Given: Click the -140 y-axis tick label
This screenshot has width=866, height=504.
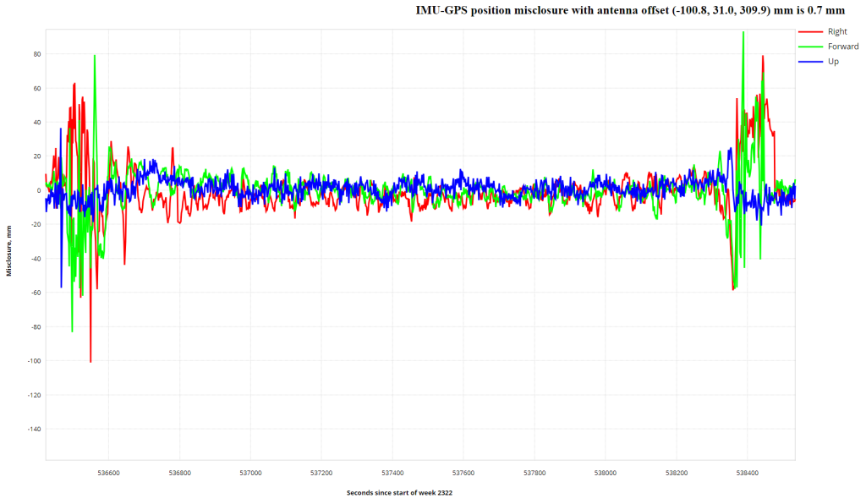Looking at the screenshot, I should click(x=33, y=429).
